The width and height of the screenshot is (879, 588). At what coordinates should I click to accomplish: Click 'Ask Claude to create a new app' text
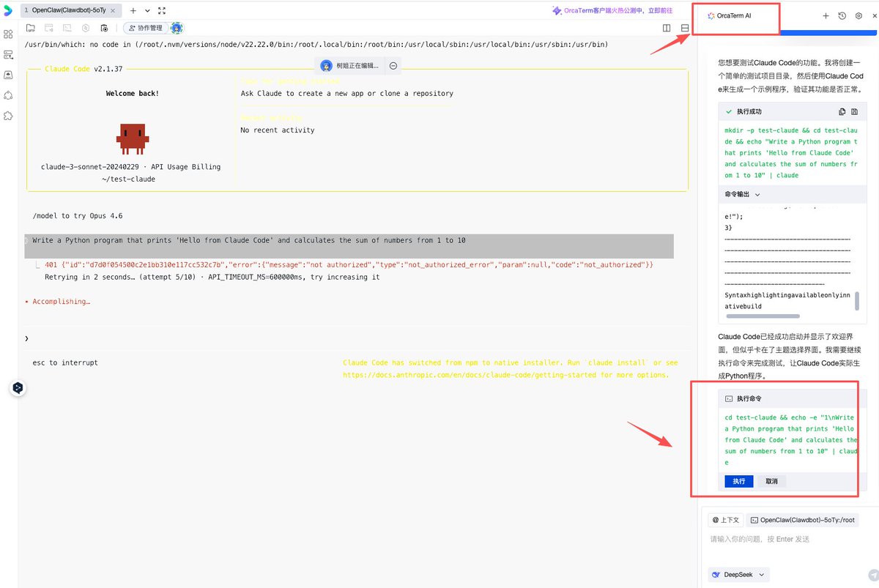tap(347, 94)
